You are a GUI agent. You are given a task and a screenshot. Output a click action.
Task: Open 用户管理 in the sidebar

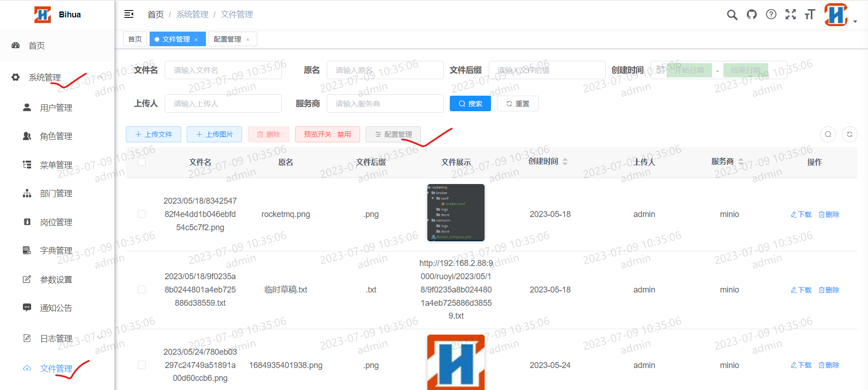(56, 108)
